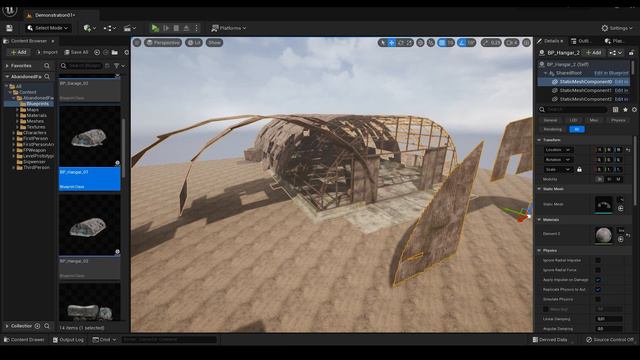Click the Edit in Blueprint link

[611, 73]
